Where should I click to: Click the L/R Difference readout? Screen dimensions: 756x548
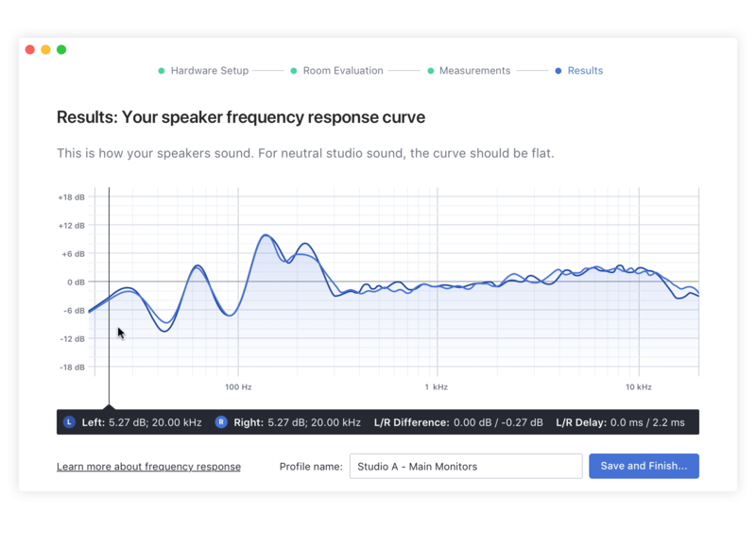pyautogui.click(x=458, y=422)
